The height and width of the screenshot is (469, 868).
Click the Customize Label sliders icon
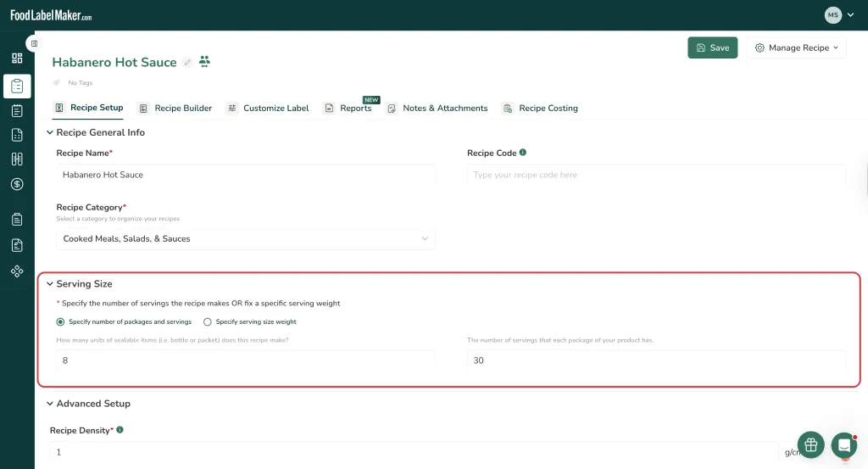(x=232, y=108)
